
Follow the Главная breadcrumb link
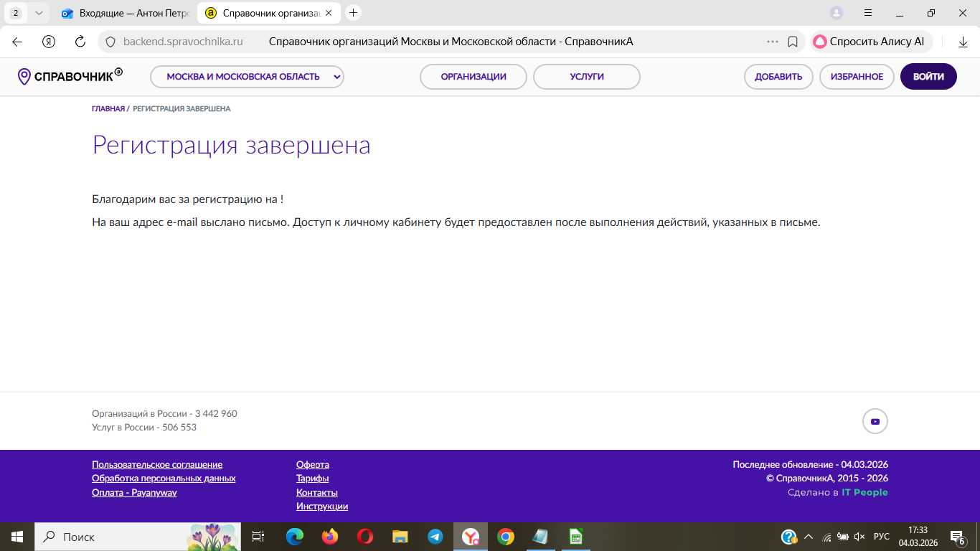(x=108, y=109)
